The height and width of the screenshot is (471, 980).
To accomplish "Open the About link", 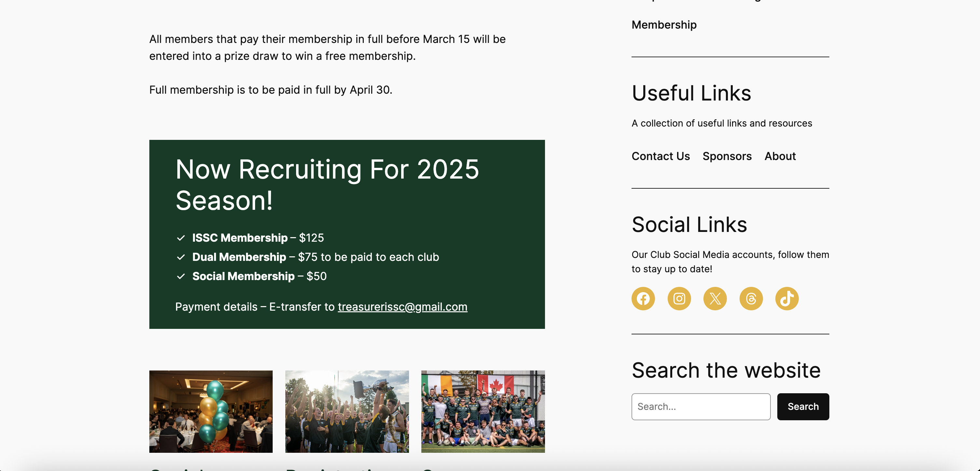I will pyautogui.click(x=780, y=156).
